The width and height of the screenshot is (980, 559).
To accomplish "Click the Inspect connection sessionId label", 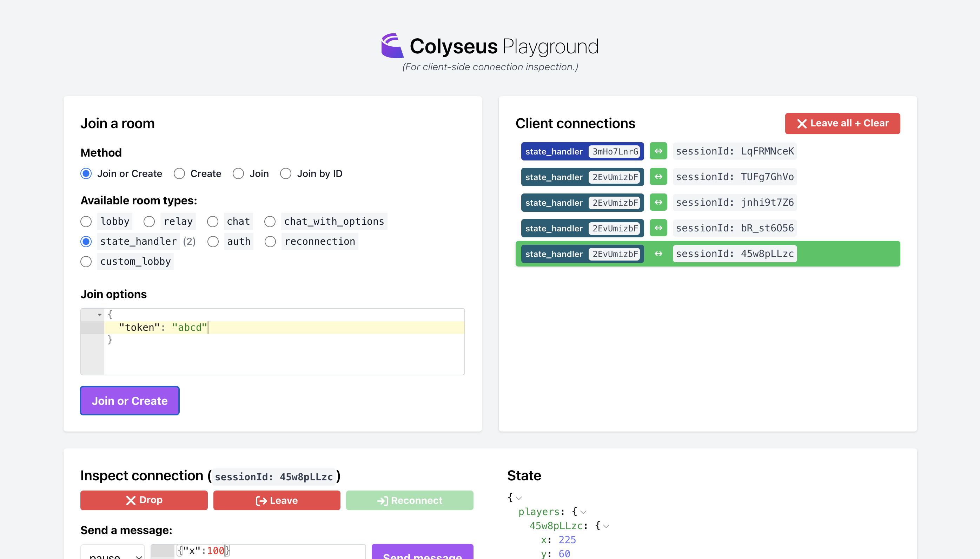I will 273,477.
